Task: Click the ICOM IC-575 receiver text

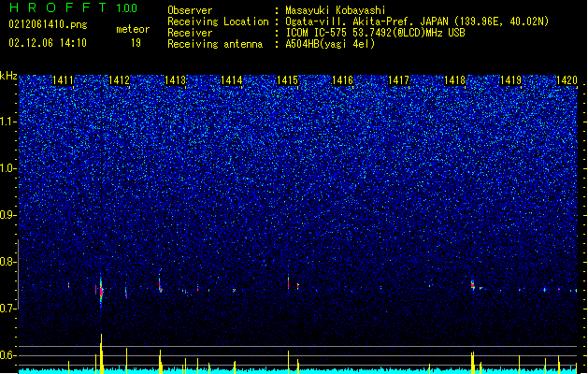Action: (375, 33)
